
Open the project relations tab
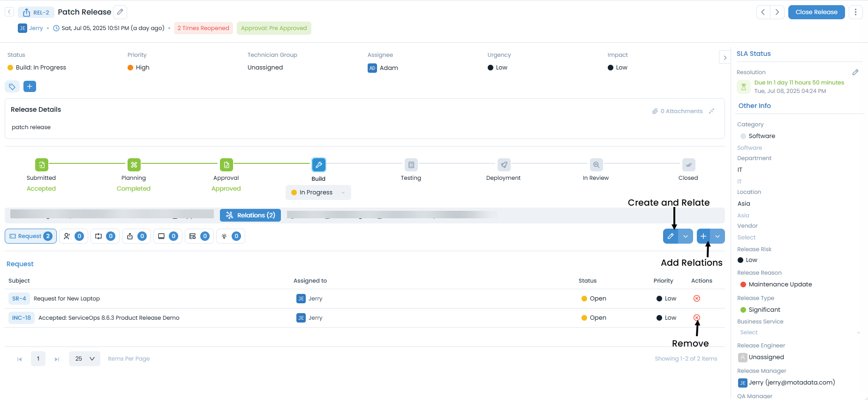[x=199, y=236]
